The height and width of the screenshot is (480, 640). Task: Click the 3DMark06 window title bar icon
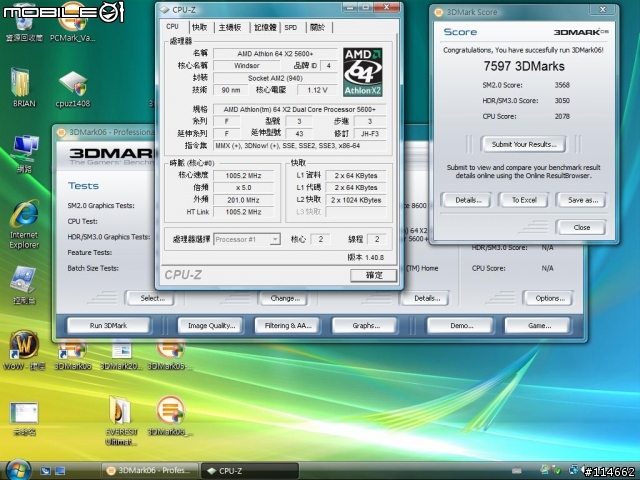pos(61,132)
